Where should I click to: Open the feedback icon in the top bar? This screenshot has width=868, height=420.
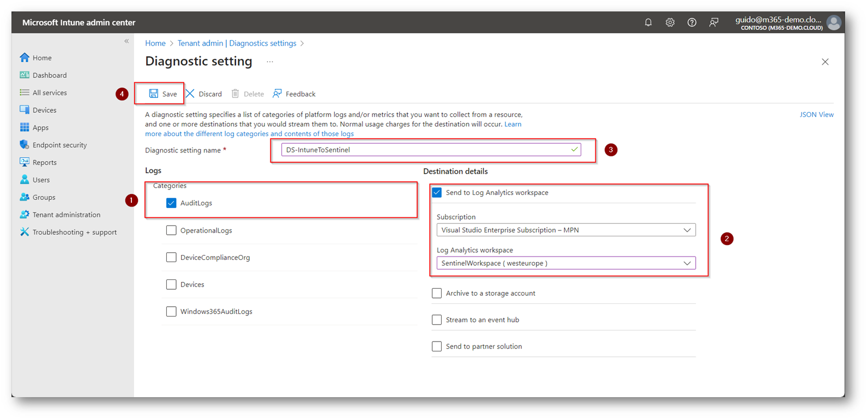(x=714, y=22)
